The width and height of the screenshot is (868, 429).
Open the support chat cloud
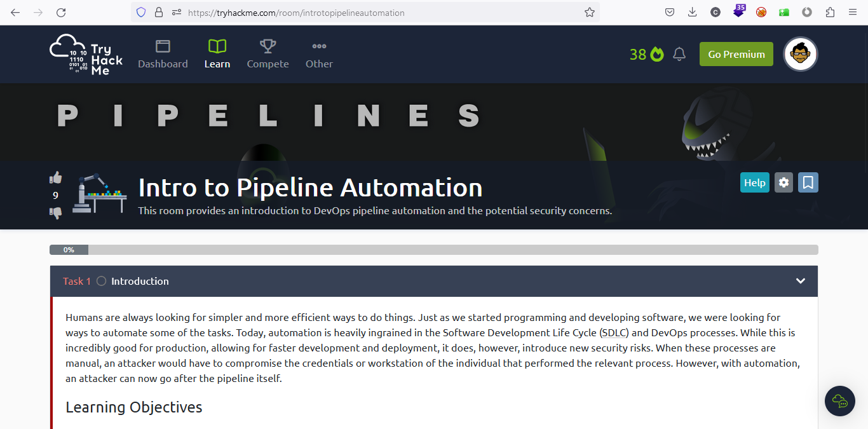tap(839, 401)
